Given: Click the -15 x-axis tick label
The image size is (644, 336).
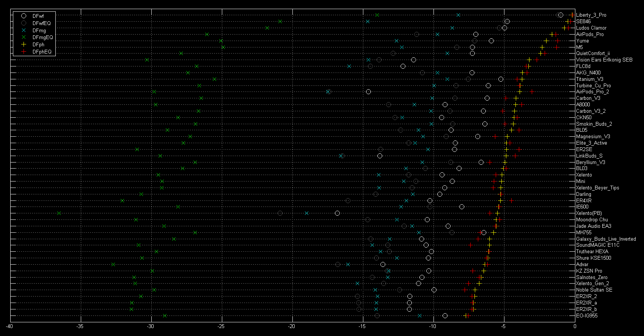Looking at the screenshot, I should (x=363, y=327).
